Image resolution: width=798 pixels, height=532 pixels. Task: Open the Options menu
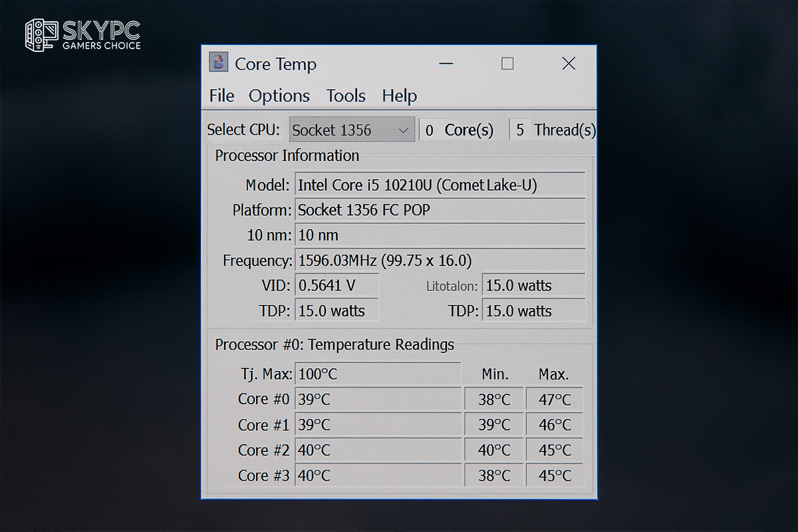click(x=279, y=96)
